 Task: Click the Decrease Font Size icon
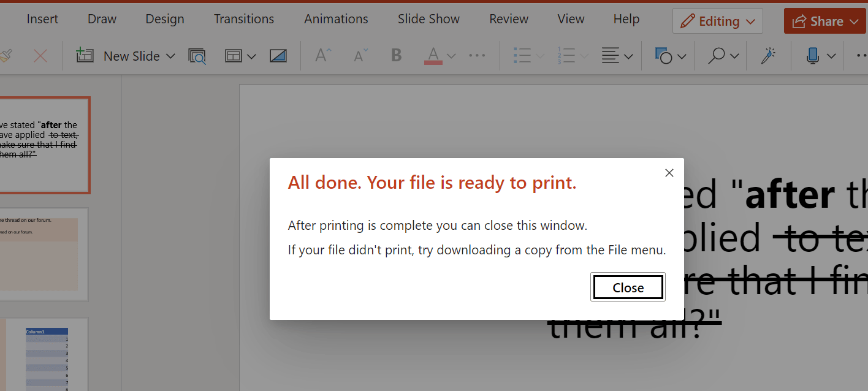click(359, 56)
